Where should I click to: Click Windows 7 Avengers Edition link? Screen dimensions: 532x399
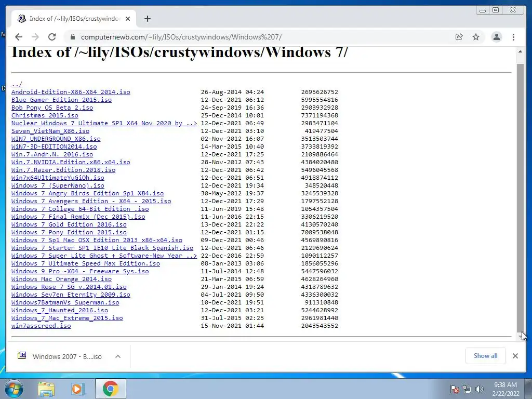click(x=91, y=201)
